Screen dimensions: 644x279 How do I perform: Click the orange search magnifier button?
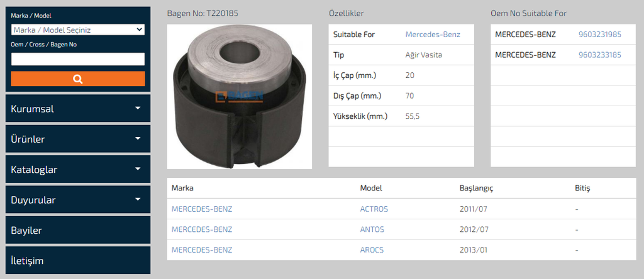point(77,79)
